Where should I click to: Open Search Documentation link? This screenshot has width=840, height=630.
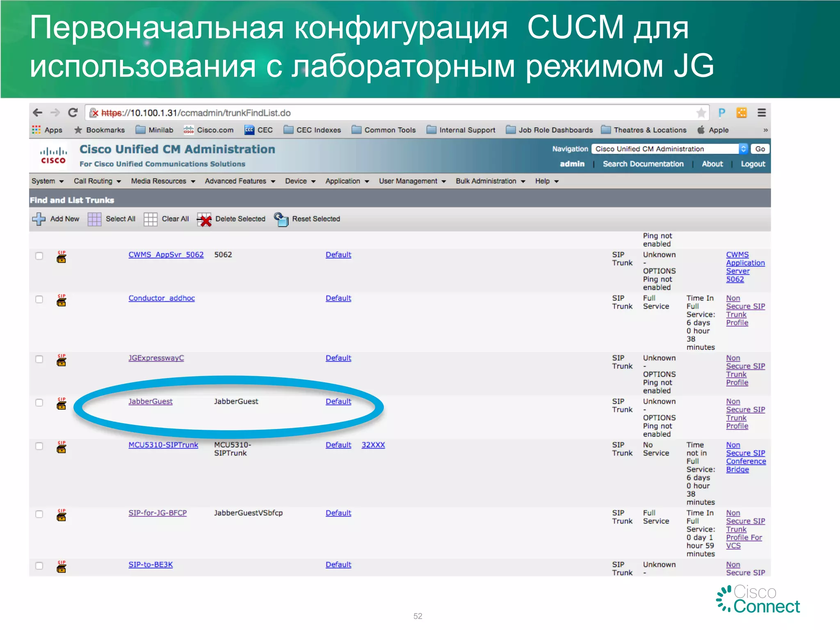(643, 164)
